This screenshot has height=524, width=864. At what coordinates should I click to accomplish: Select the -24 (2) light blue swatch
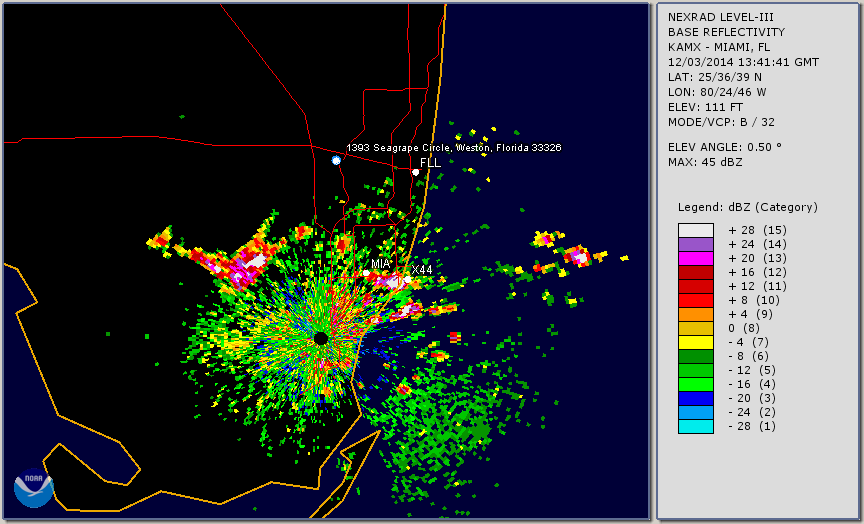pos(696,413)
